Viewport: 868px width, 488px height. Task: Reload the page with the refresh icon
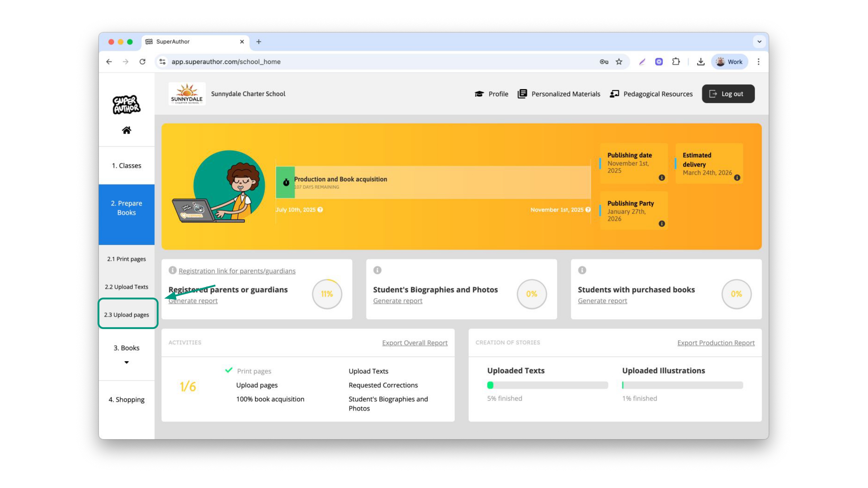click(x=143, y=62)
